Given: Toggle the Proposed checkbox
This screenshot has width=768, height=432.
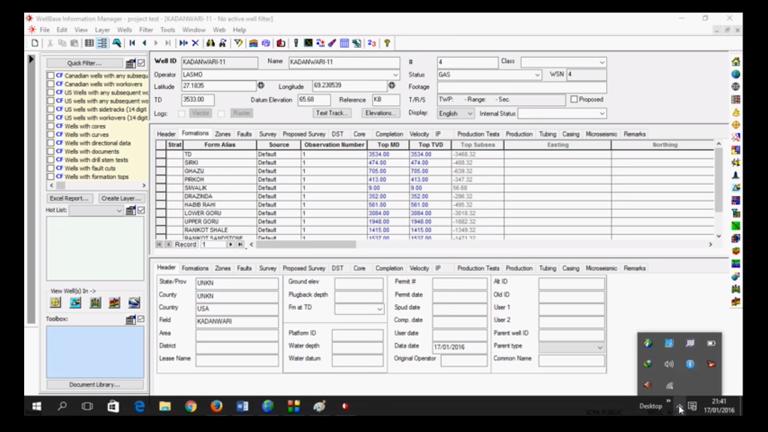Looking at the screenshot, I should (x=574, y=99).
